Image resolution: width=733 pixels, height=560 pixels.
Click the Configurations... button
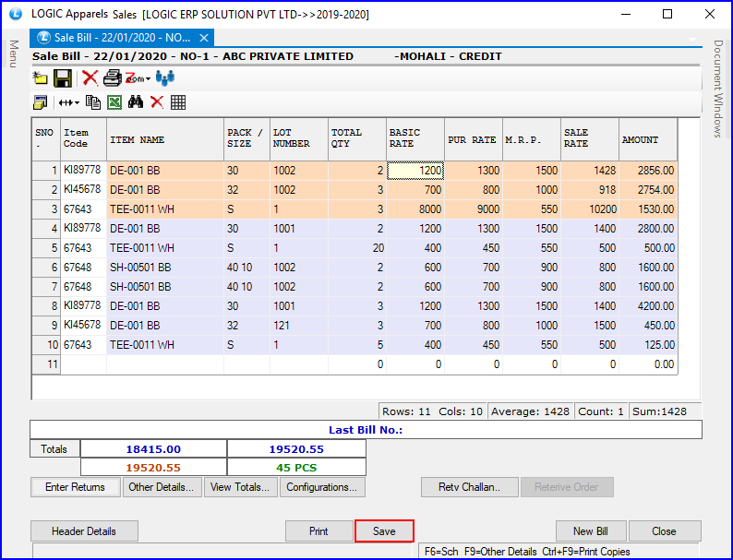click(322, 487)
